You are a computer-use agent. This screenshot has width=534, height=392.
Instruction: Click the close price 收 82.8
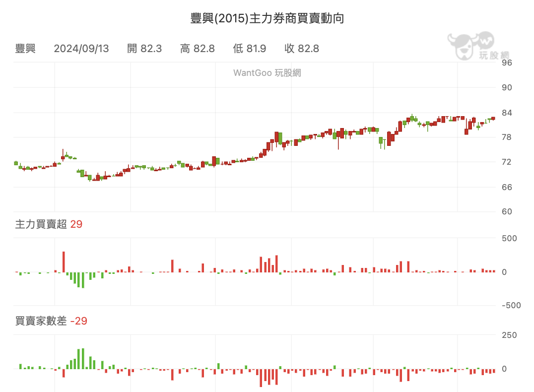[x=302, y=48]
